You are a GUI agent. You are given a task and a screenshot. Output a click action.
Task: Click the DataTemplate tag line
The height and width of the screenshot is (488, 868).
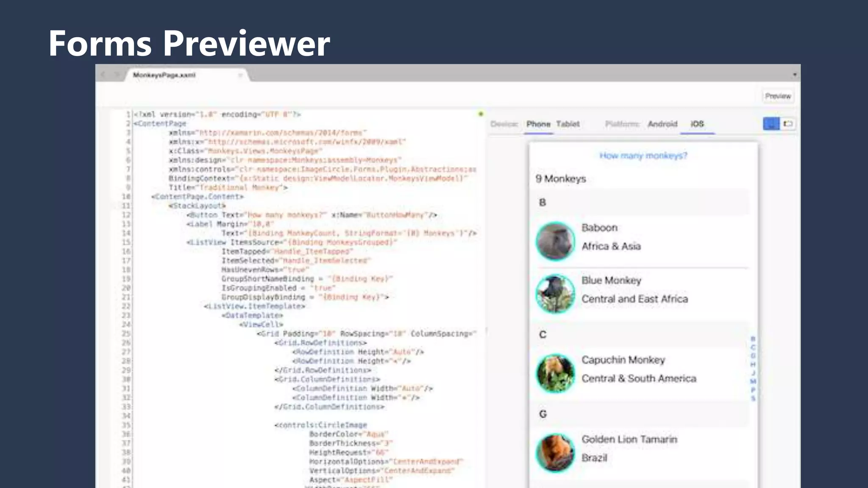[x=252, y=316]
